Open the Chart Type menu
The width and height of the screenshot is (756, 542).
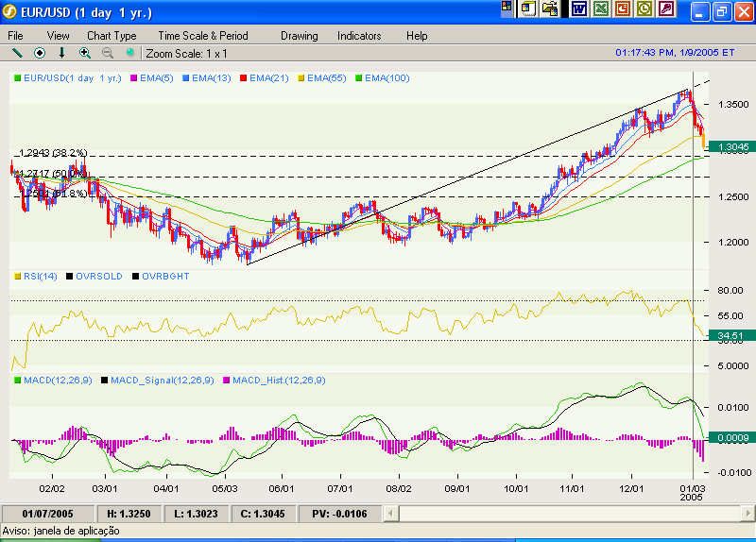click(112, 35)
